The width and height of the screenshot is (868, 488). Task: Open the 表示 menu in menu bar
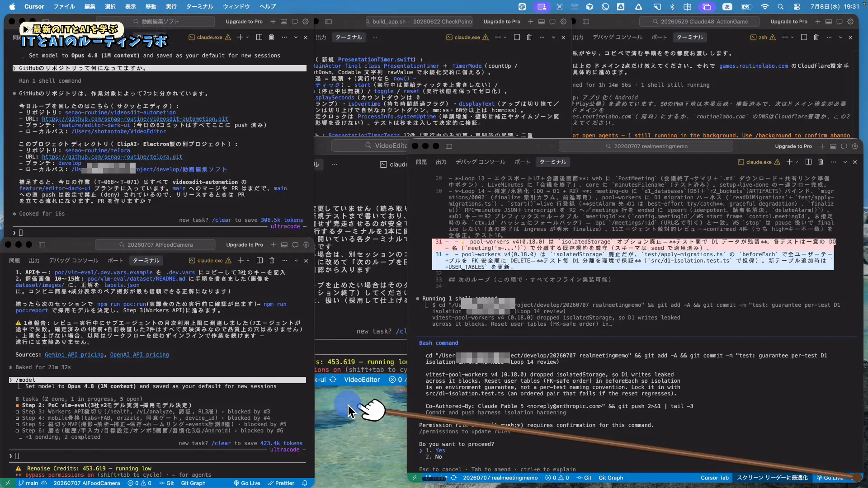click(130, 6)
